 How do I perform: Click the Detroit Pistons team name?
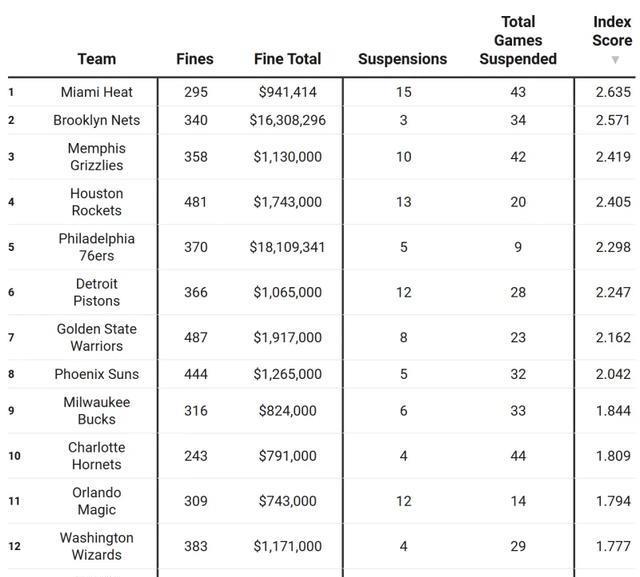point(96,292)
